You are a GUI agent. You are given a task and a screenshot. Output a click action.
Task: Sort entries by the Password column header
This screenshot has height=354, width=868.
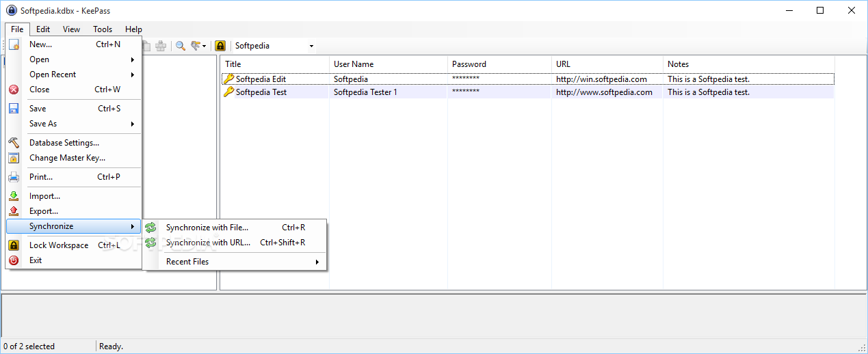[499, 64]
